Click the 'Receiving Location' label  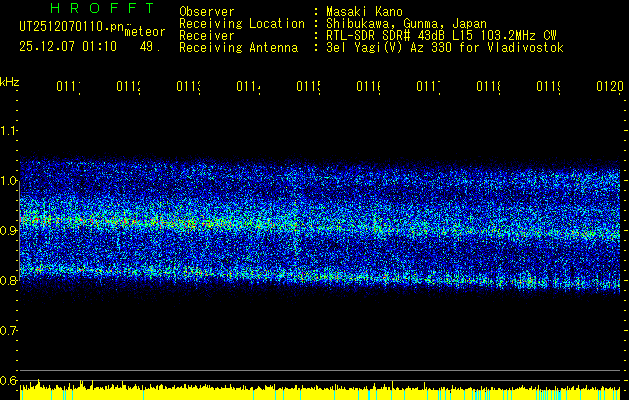(x=242, y=24)
